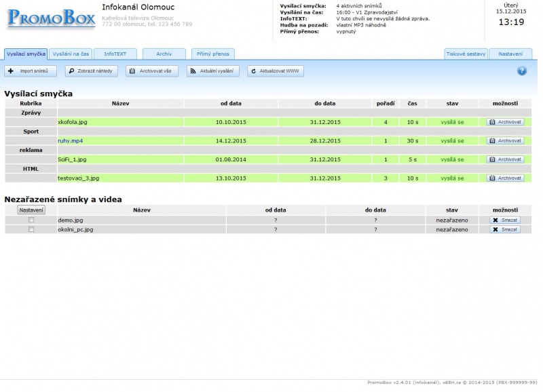Click the čas column header

click(x=413, y=103)
